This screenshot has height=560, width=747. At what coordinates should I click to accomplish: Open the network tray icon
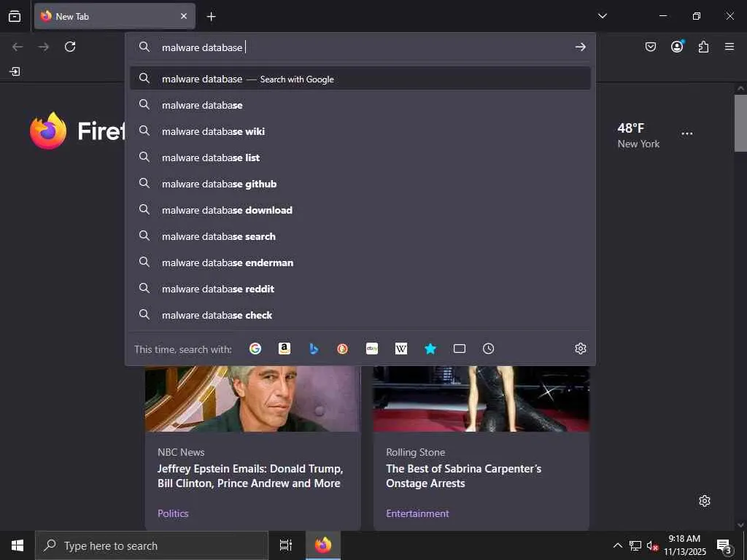[x=635, y=545]
